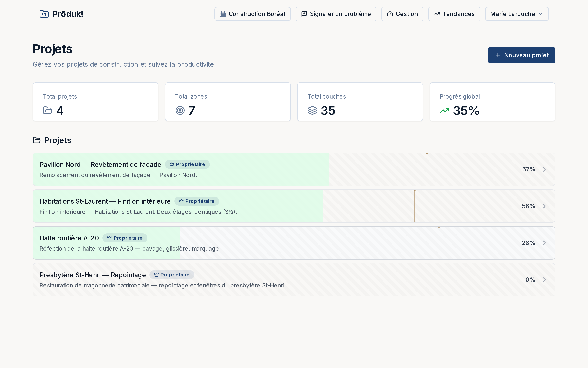
Task: Open Pavillon Nord — Revêtement de façade title
Action: 100,165
